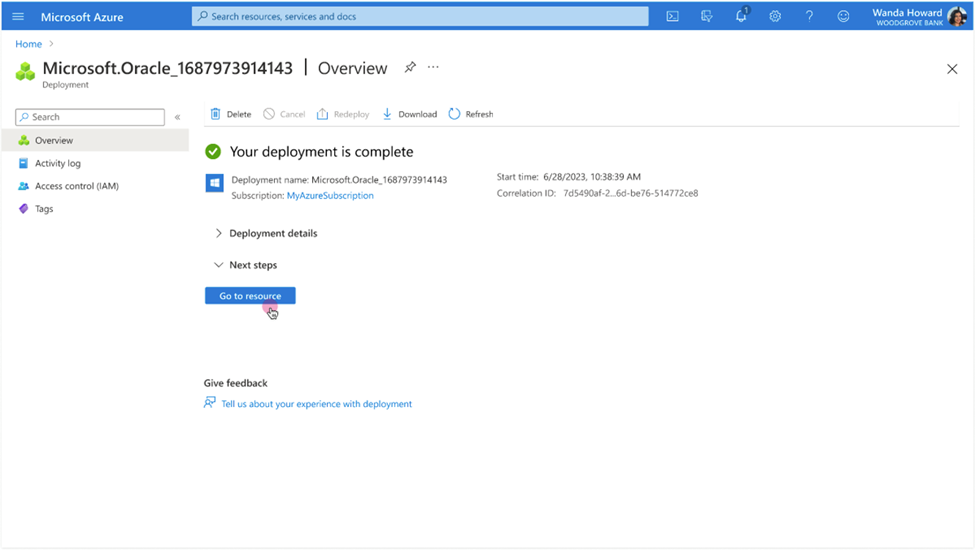975x550 pixels.
Task: Pin deployment overview to dashboard
Action: click(x=410, y=67)
